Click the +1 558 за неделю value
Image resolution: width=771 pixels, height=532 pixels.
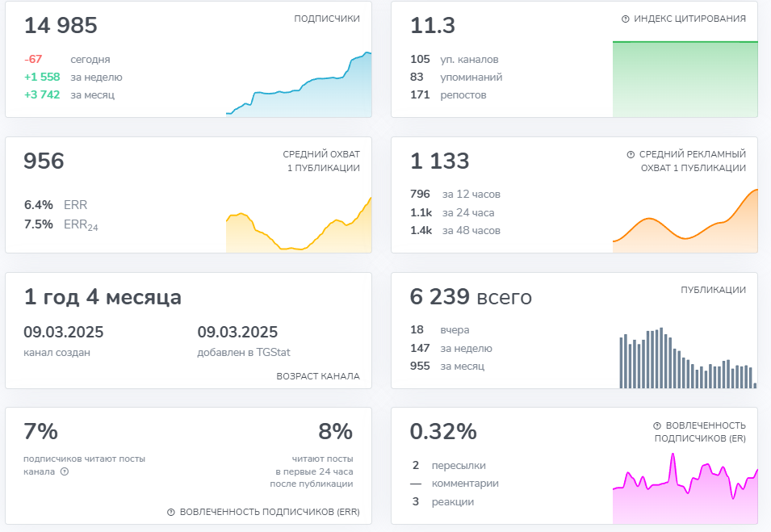(x=73, y=77)
